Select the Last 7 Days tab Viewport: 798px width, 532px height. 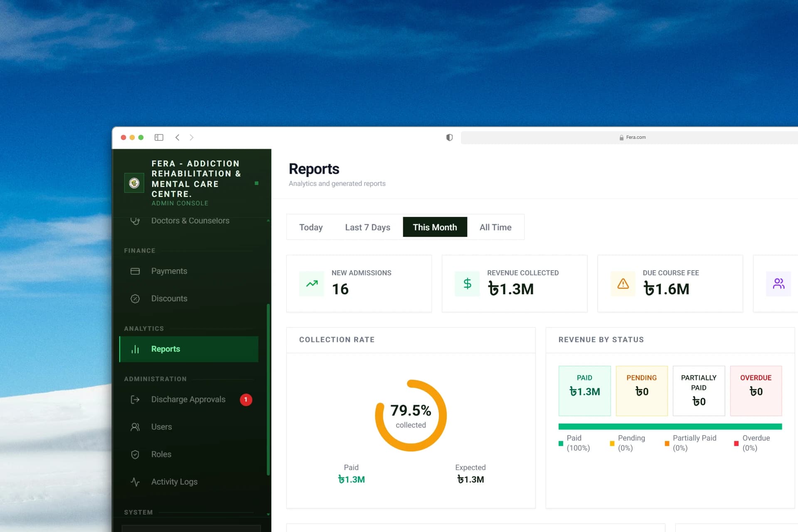[x=368, y=227]
